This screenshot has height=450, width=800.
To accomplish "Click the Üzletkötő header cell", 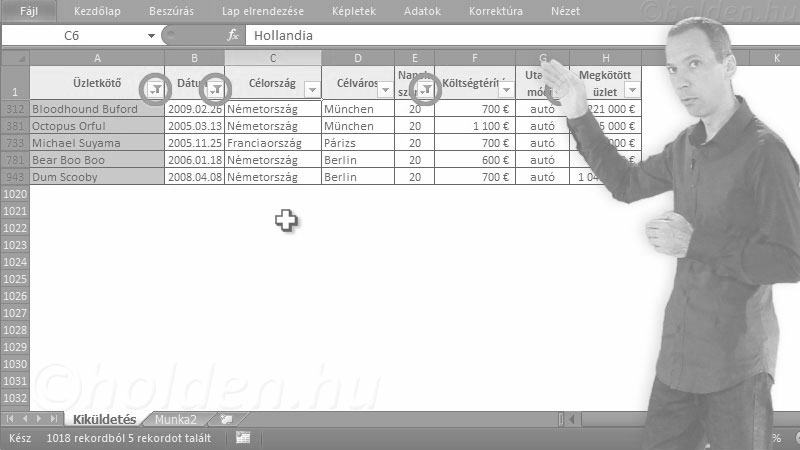I will (x=97, y=83).
